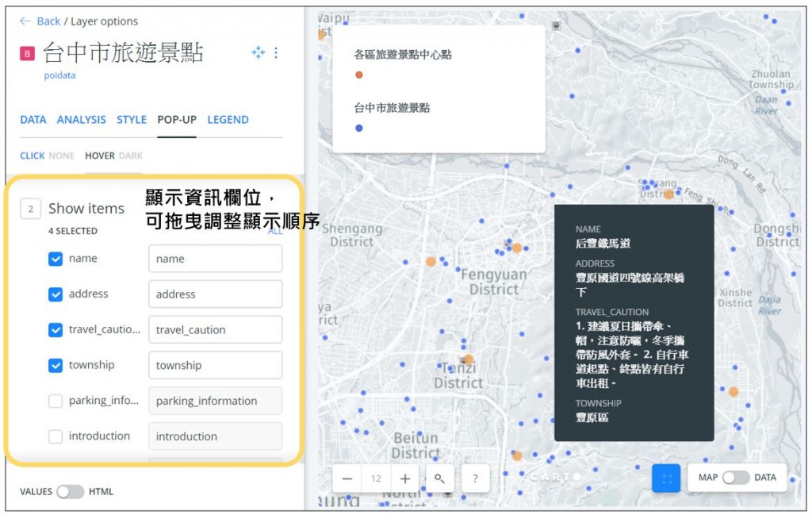Click the 4 SELECTED text

point(73,232)
